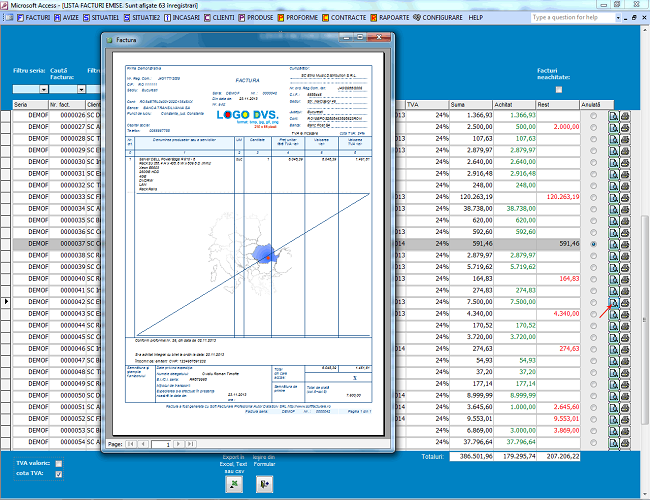
Task: Select Anulata radio for invoice 0000042
Action: click(x=594, y=303)
